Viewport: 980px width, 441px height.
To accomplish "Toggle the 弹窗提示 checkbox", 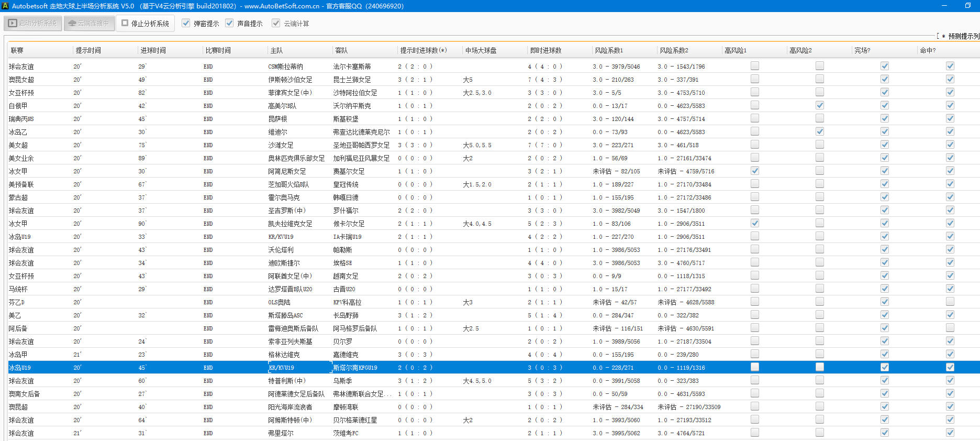I will coord(186,23).
